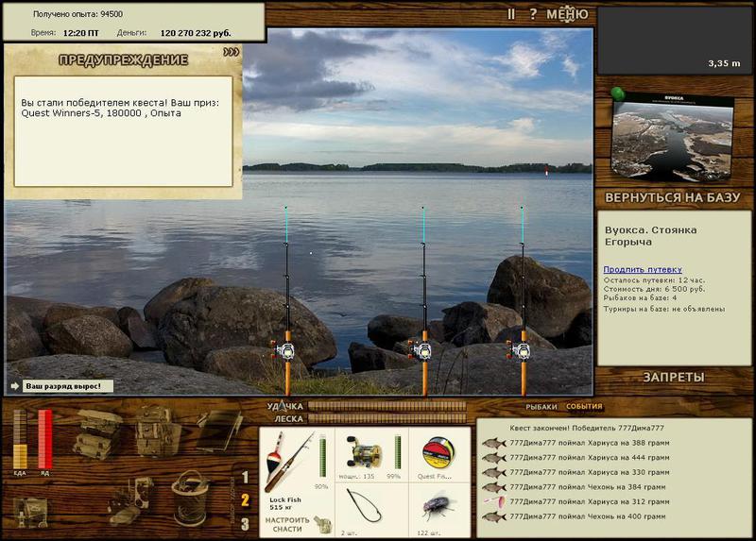Open the help question mark
The image size is (756, 541).
(533, 14)
